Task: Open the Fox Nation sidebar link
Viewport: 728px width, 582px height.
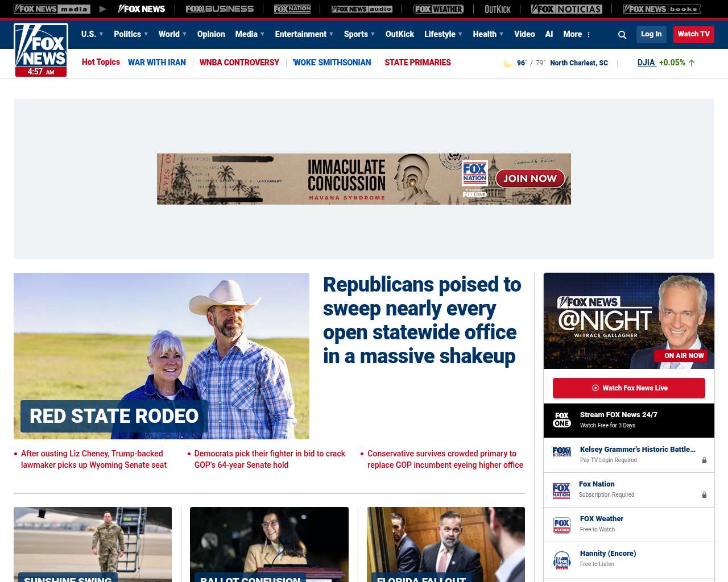Action: pyautogui.click(x=597, y=484)
